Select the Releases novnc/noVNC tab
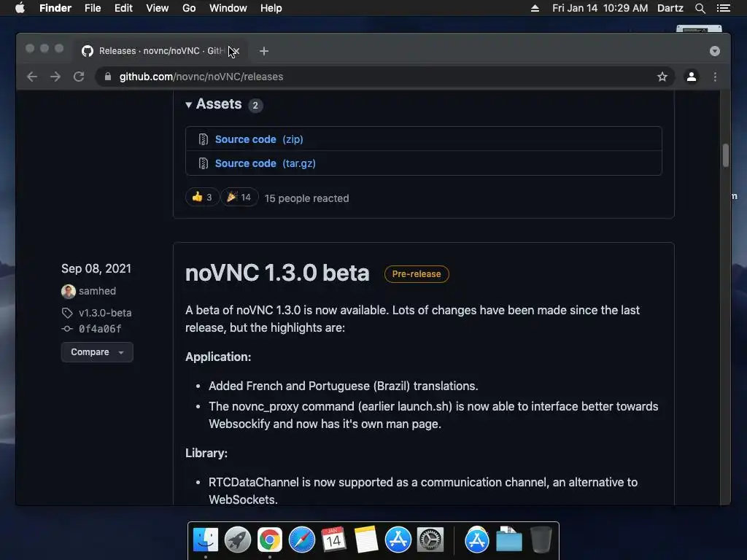This screenshot has width=747, height=560. pyautogui.click(x=160, y=51)
